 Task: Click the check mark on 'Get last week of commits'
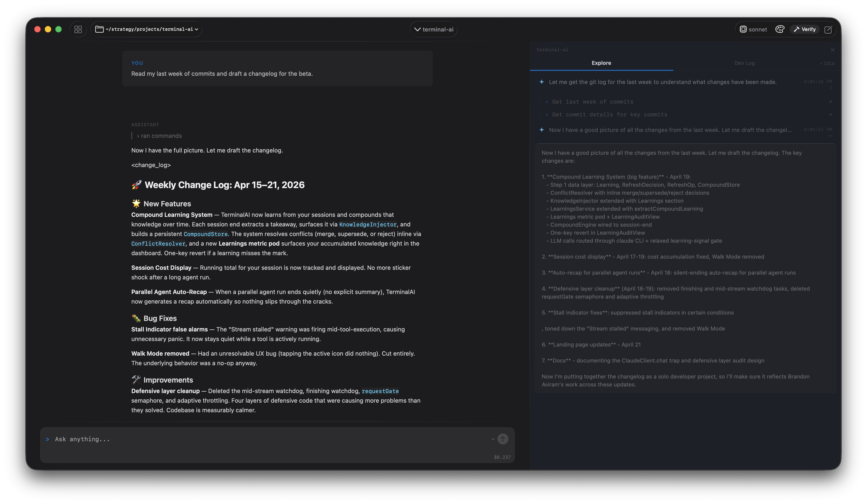(830, 102)
